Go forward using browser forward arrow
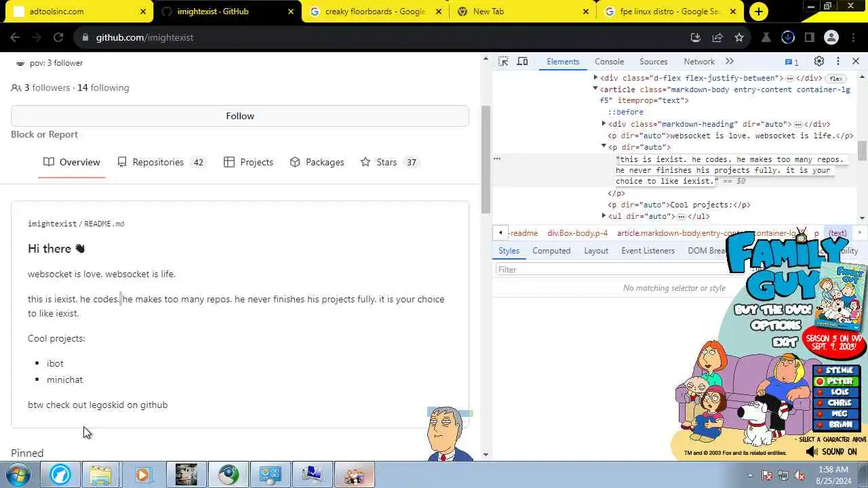 [37, 37]
